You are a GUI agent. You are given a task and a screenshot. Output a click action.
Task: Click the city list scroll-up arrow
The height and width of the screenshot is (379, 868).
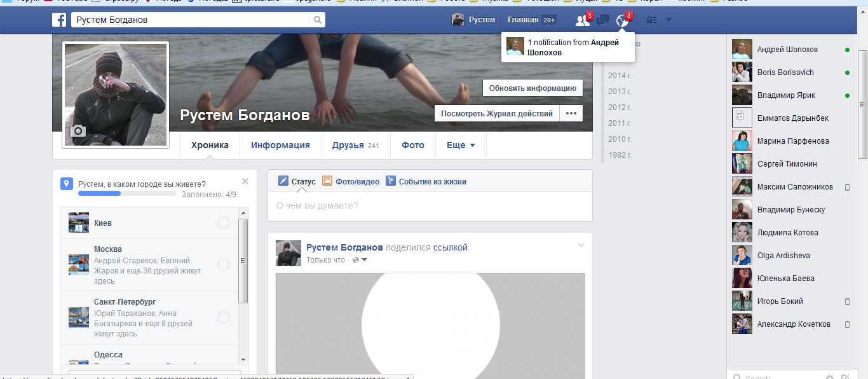[x=243, y=212]
